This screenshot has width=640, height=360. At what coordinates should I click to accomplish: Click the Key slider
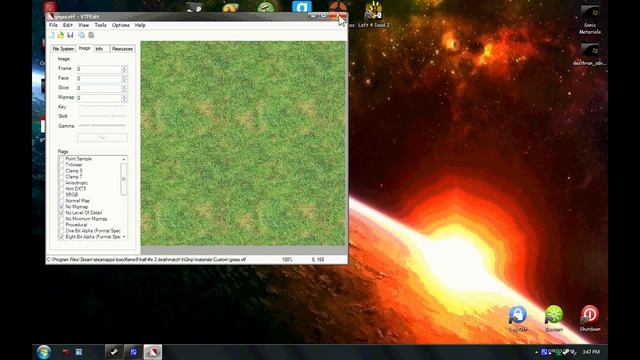(102, 107)
